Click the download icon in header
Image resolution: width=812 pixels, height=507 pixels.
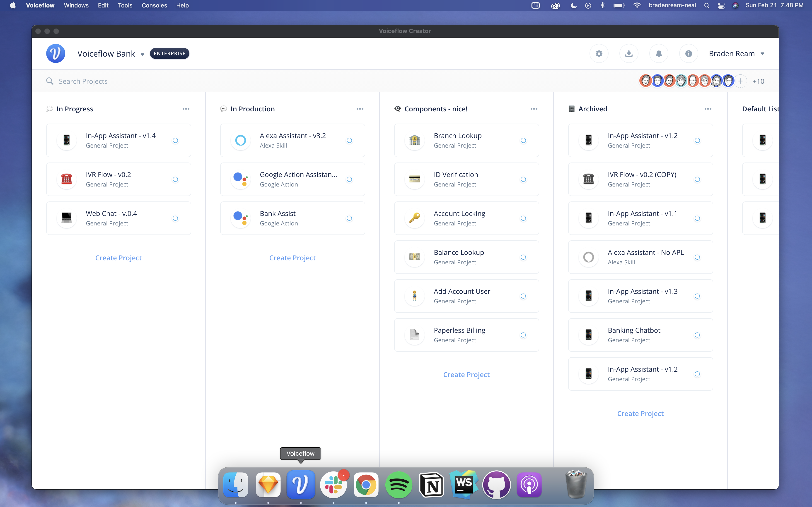pyautogui.click(x=629, y=54)
